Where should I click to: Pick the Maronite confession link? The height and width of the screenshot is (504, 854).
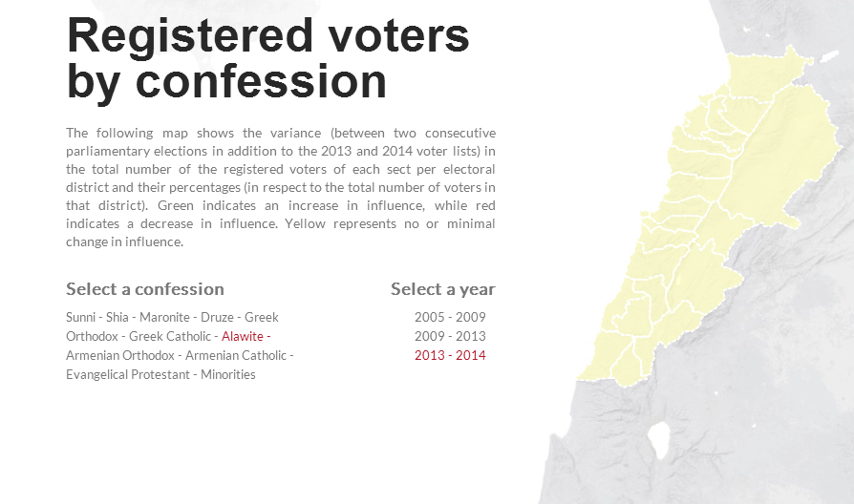pos(164,317)
